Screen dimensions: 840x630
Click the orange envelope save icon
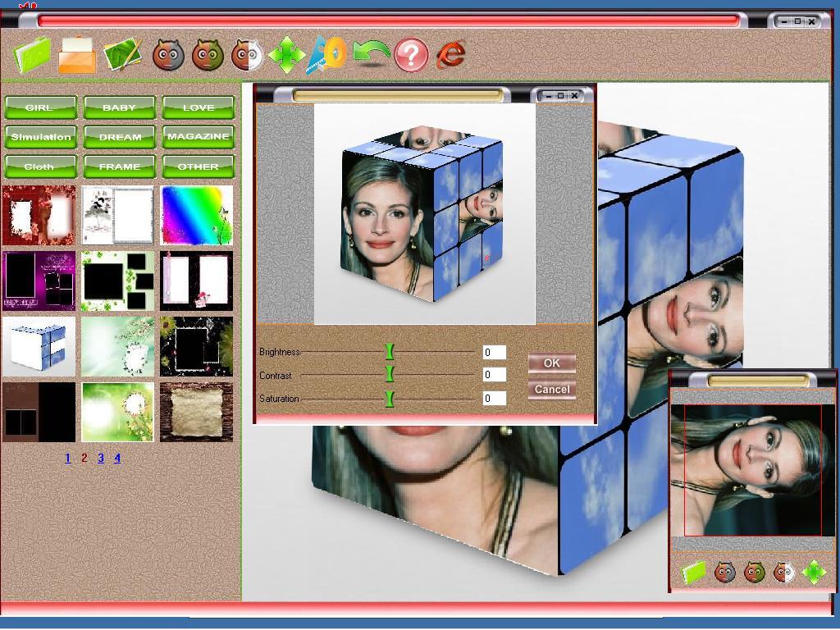[x=77, y=55]
